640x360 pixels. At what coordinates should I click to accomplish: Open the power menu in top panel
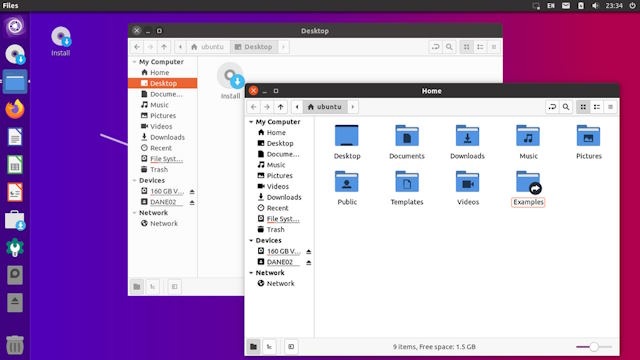pos(632,6)
